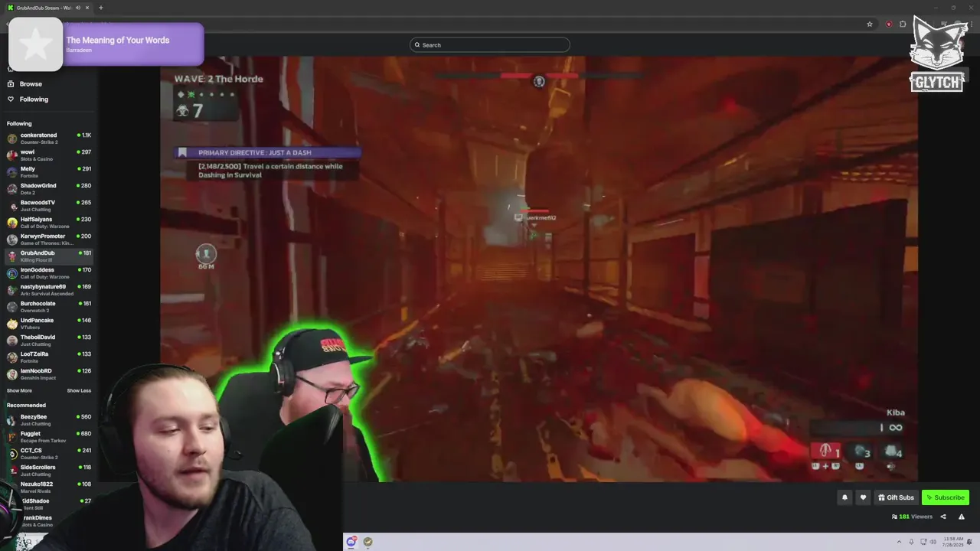Open IronGoddess channel
The height and width of the screenshot is (551, 980).
tap(49, 273)
